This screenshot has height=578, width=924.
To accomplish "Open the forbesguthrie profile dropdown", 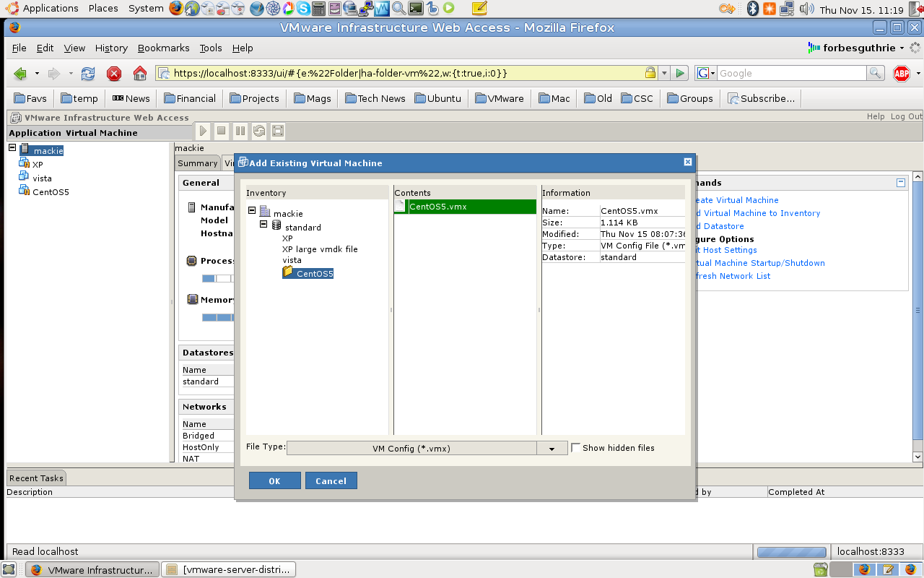I will coord(855,48).
